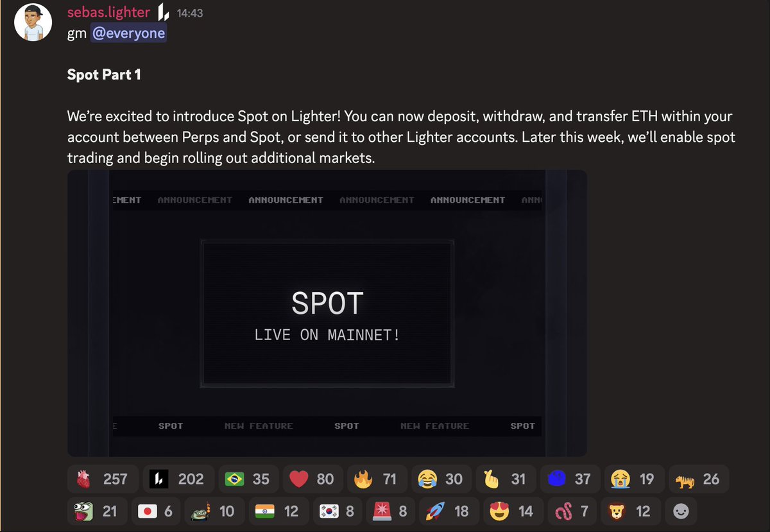Toggle the red heart reaction with 80
This screenshot has height=532, width=770.
tap(312, 479)
